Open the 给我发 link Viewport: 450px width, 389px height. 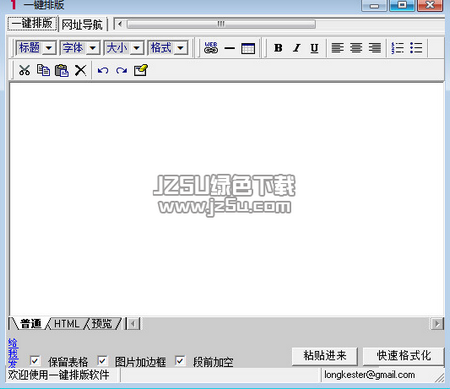click(13, 353)
